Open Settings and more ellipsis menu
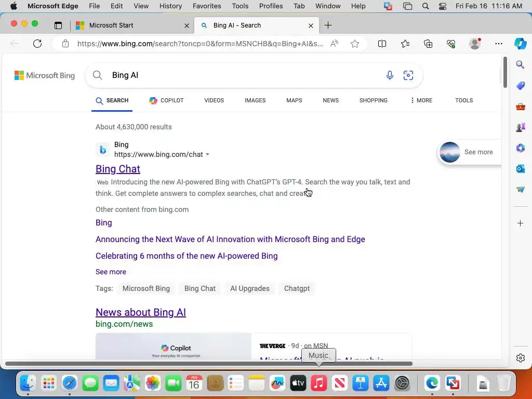Screen dimensions: 532x399 pos(498,44)
